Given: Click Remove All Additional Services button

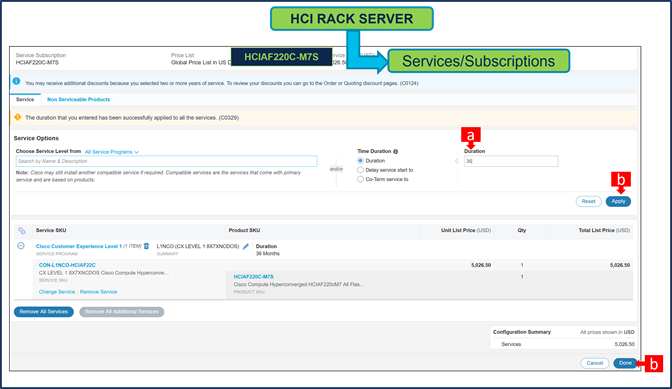Looking at the screenshot, I should pos(122,311).
